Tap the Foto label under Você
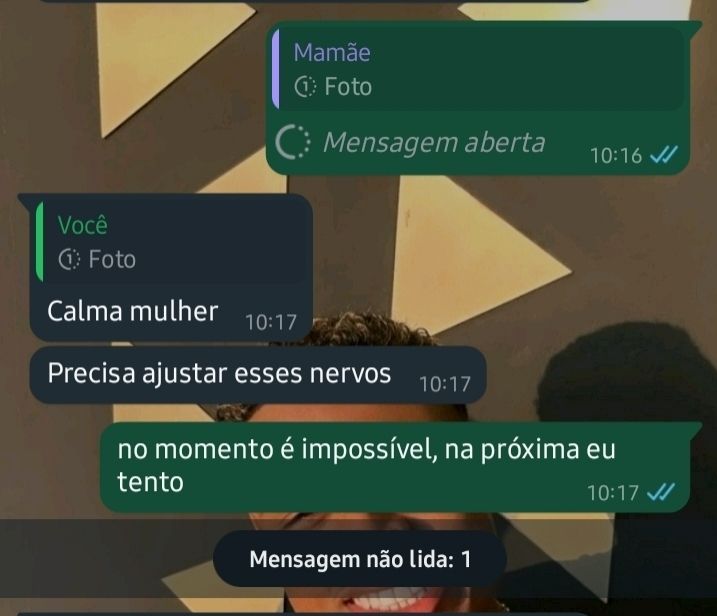The image size is (717, 616). pyautogui.click(x=112, y=259)
